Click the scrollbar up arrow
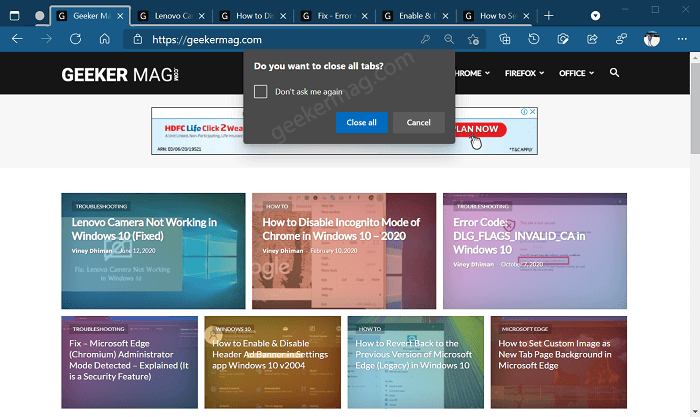Viewport: 700px width, 417px height. [x=695, y=57]
